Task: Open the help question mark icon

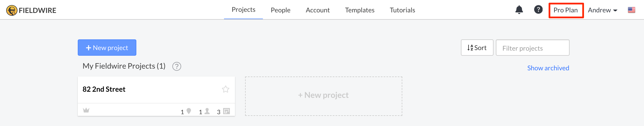Action: pyautogui.click(x=538, y=10)
